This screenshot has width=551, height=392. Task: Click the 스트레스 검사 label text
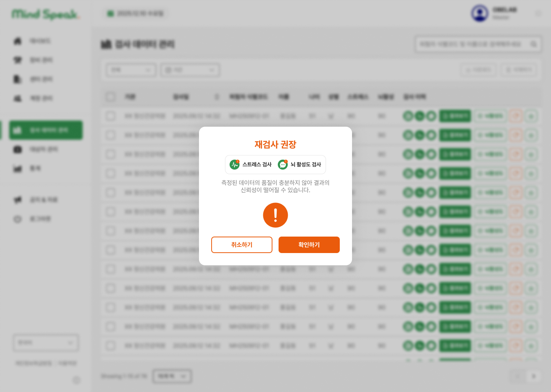pos(257,165)
